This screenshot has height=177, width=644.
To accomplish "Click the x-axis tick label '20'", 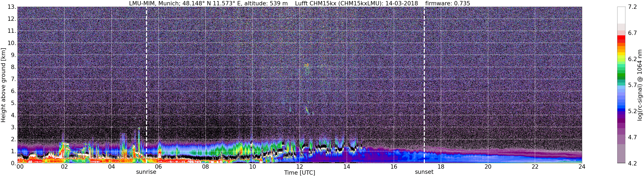I will point(488,167).
